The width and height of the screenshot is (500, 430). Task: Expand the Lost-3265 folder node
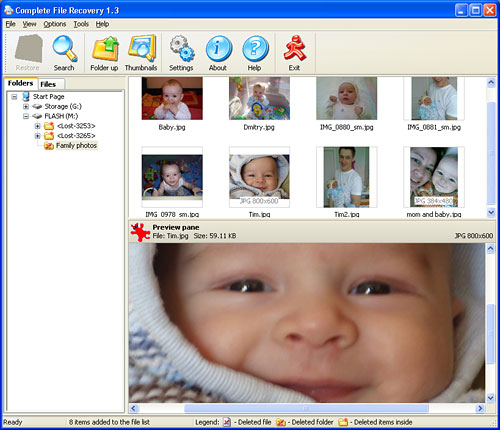click(37, 136)
